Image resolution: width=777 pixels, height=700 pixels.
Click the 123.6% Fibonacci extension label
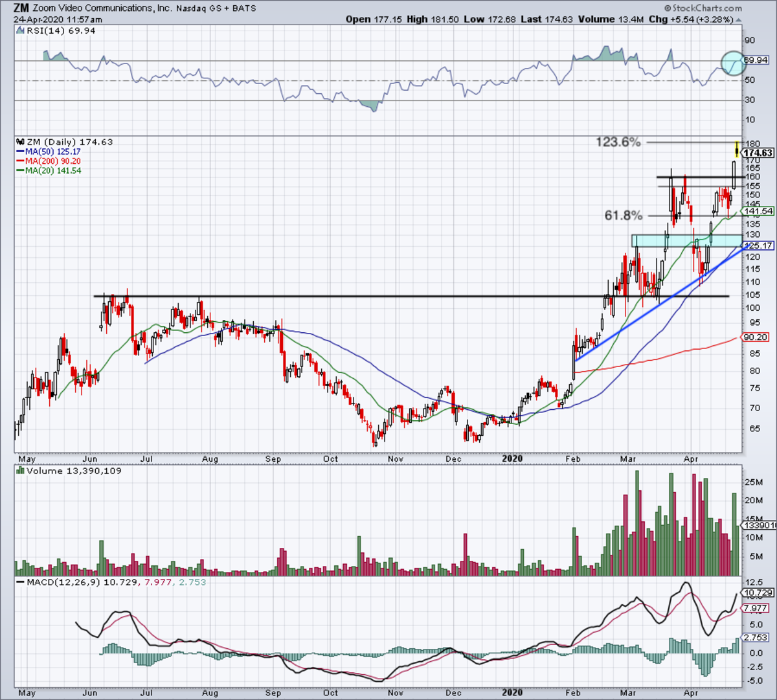click(x=618, y=142)
